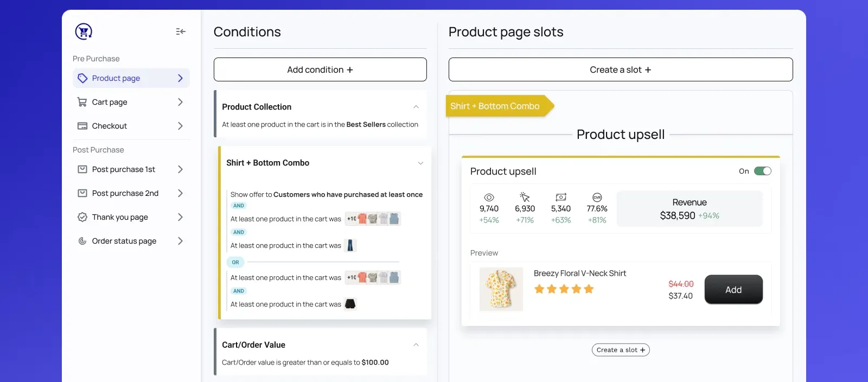Click the Order status page icon
This screenshot has height=382, width=868.
tap(82, 241)
